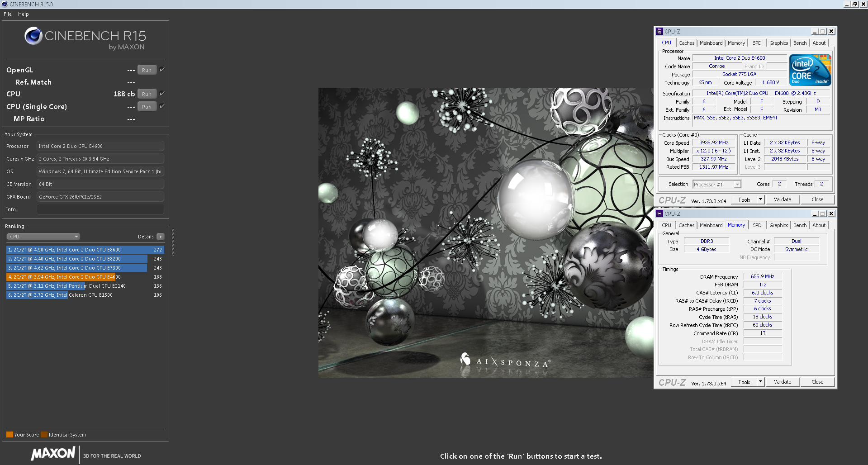Run the OpenGL test
The width and height of the screenshot is (868, 465).
pos(147,70)
